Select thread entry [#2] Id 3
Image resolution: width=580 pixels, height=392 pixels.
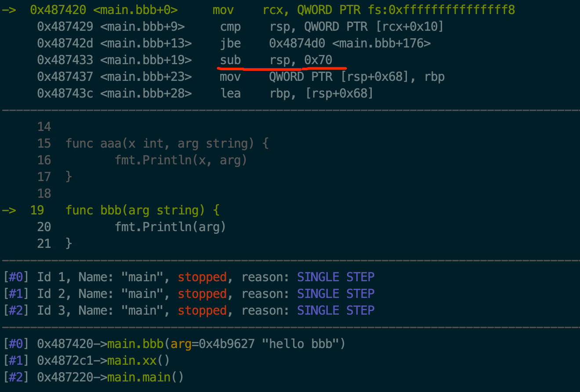(188, 310)
